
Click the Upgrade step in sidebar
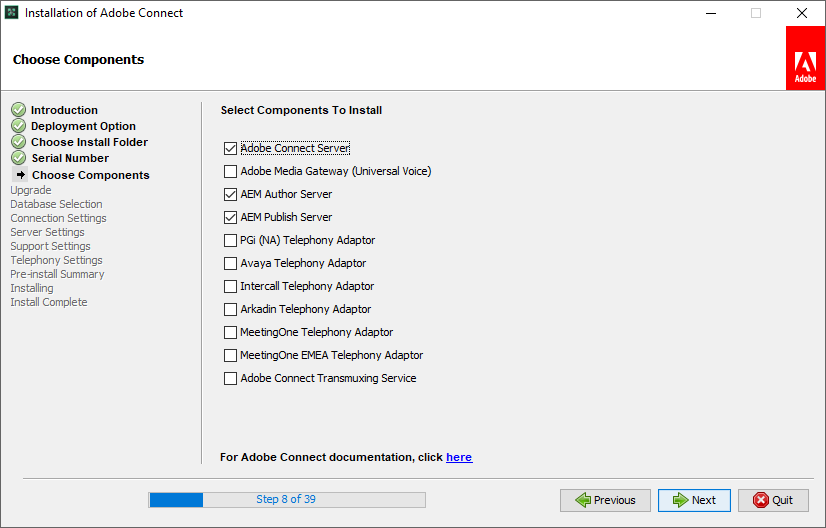[31, 190]
